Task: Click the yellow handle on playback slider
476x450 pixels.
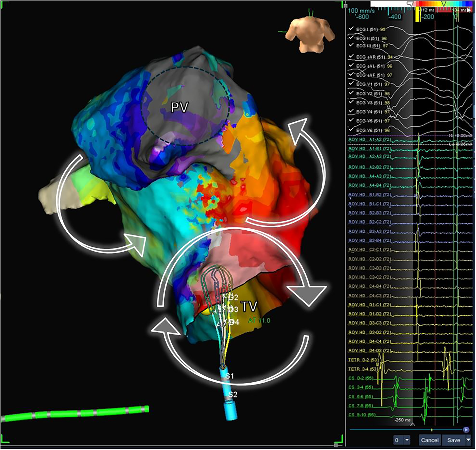Action: 432,430
